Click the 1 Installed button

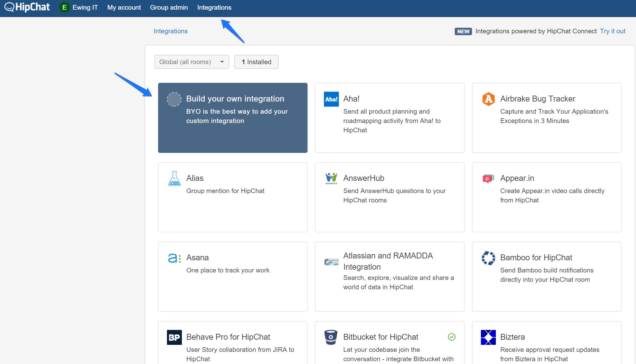click(256, 62)
